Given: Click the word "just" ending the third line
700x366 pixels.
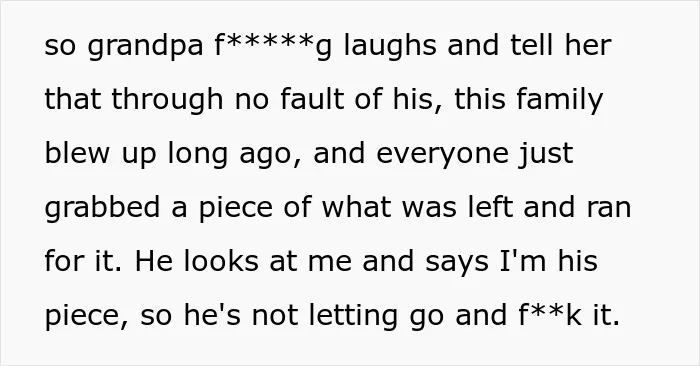Looking at the screenshot, I should coord(546,154).
